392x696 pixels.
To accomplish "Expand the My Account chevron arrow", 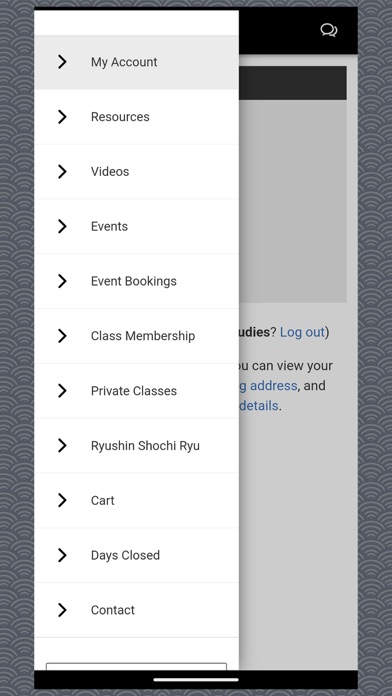I will pyautogui.click(x=62, y=62).
